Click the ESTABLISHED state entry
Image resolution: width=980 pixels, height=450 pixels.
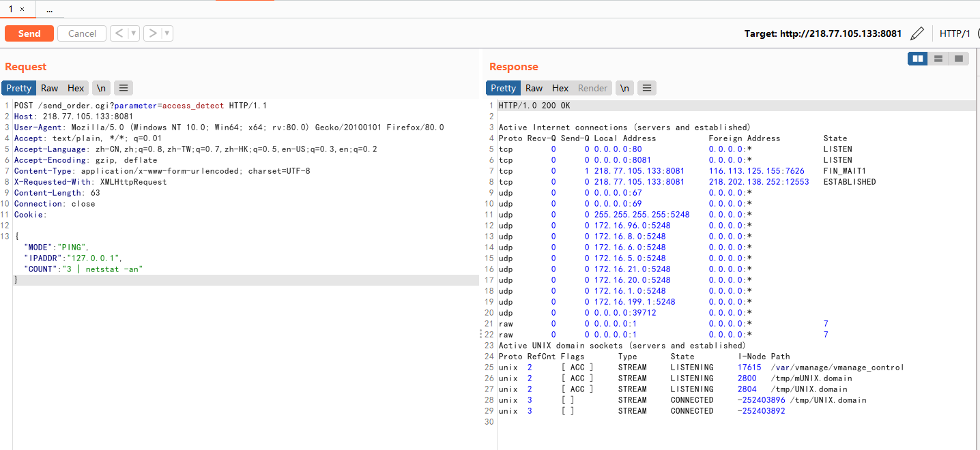click(x=850, y=182)
